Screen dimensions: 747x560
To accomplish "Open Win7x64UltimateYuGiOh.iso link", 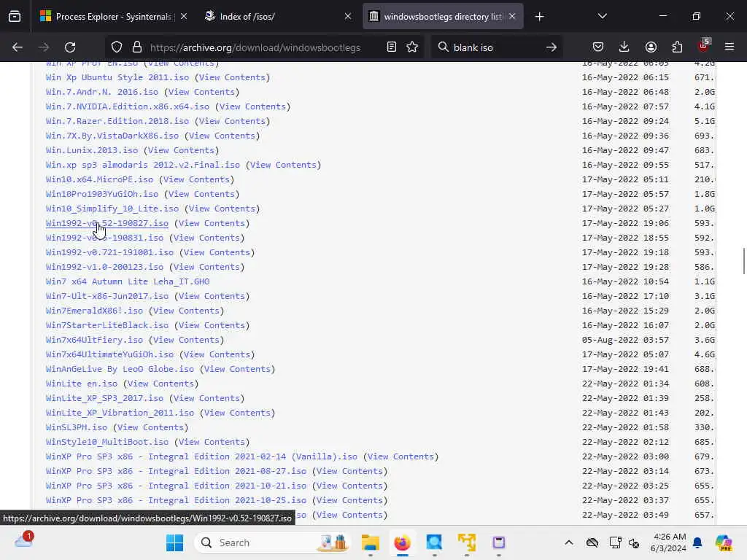I will tap(109, 355).
